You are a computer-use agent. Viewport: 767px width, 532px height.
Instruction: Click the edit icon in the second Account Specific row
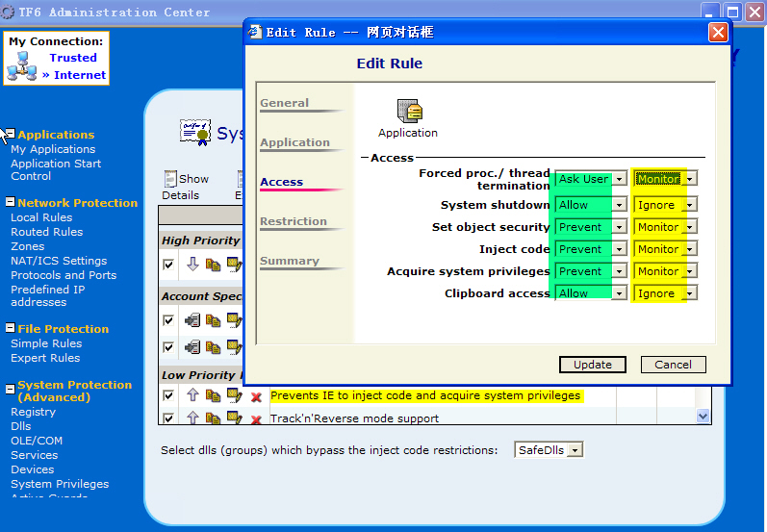[234, 347]
